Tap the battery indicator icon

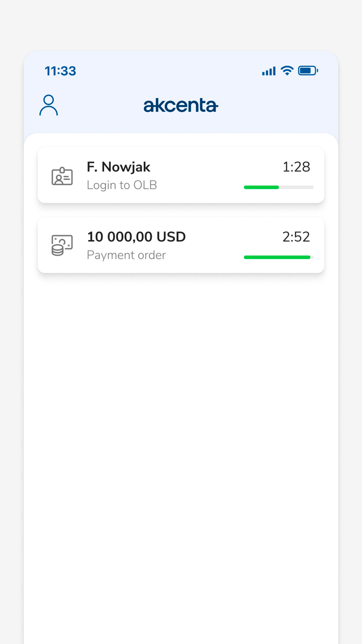pyautogui.click(x=308, y=71)
